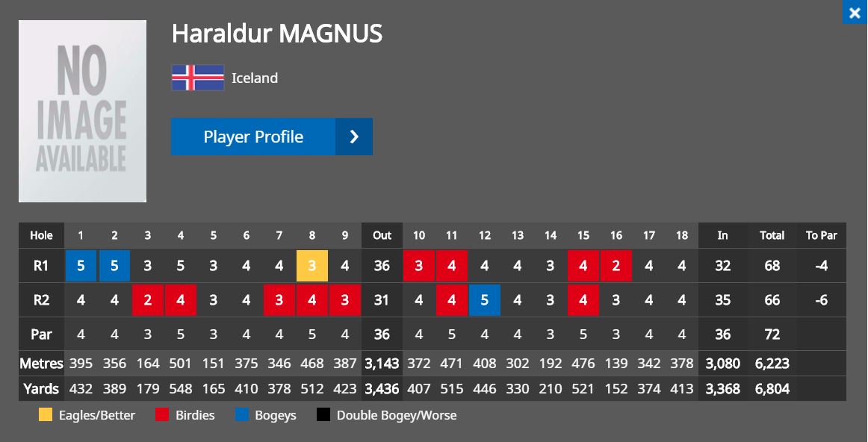Click the Haraldur MAGNUS name heading
This screenshot has height=442, width=868.
(277, 33)
